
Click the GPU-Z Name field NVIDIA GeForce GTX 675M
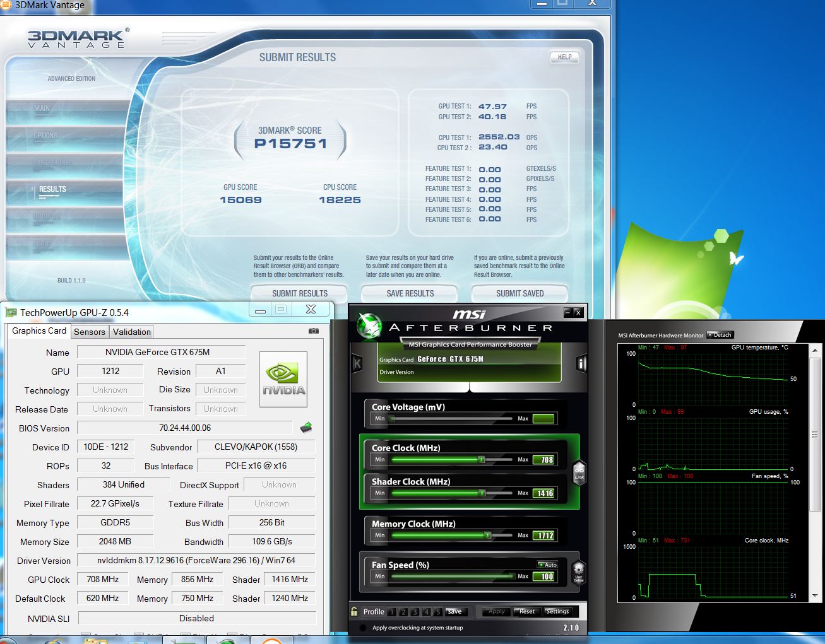[161, 353]
